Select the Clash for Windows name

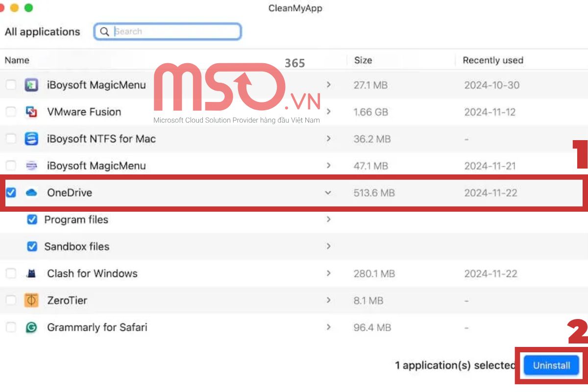pos(93,274)
